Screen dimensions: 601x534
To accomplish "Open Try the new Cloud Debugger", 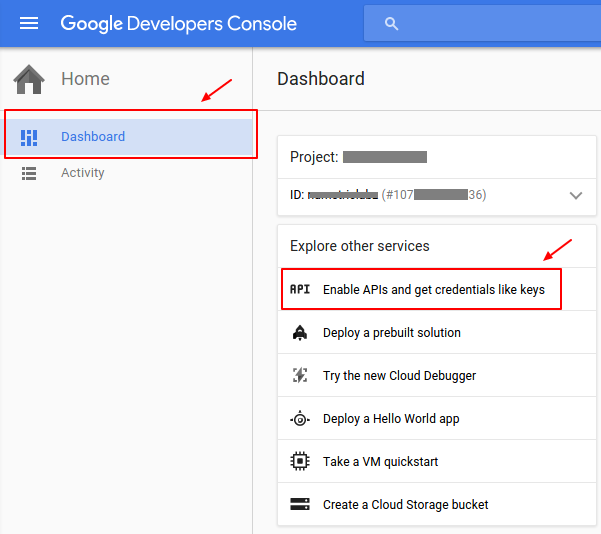I will 437,375.
